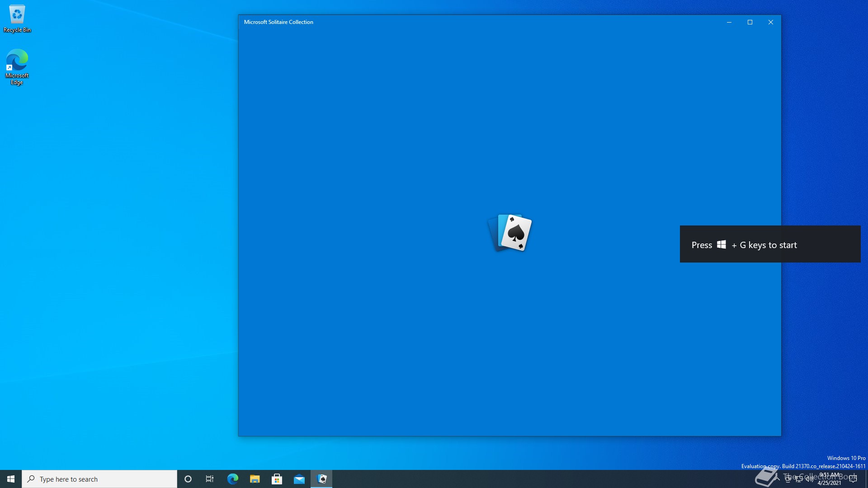The width and height of the screenshot is (868, 488).
Task: Launch Edge from the taskbar
Action: click(x=232, y=479)
